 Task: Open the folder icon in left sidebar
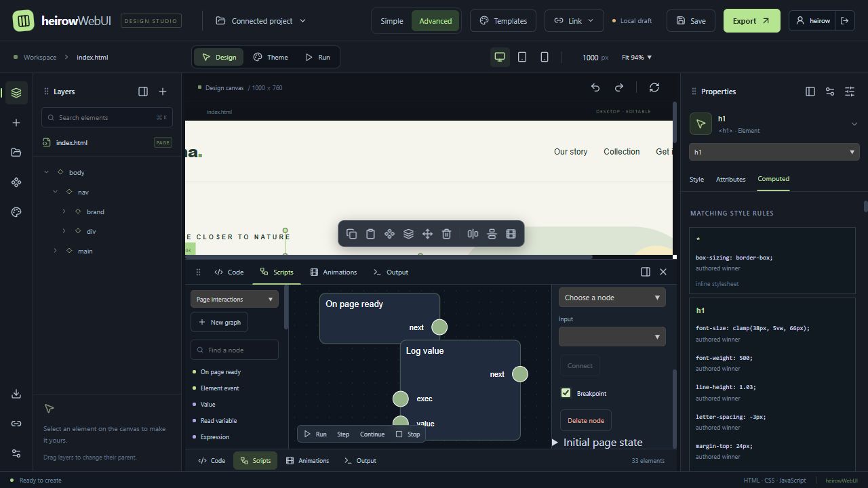click(16, 152)
